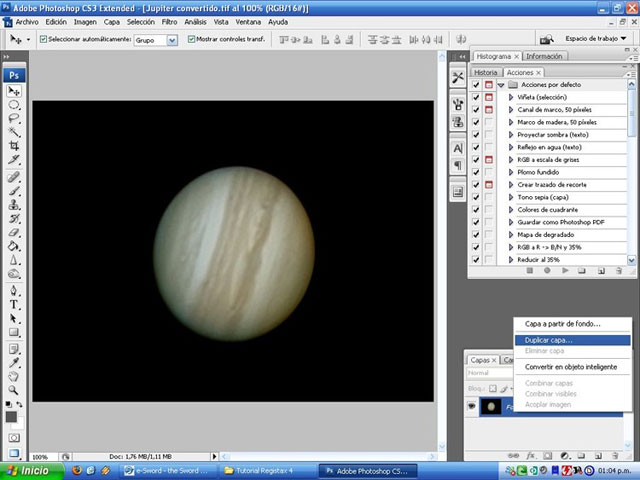Screen dimensions: 640x480
Task: Select the Clone Stamp tool
Action: [14, 204]
